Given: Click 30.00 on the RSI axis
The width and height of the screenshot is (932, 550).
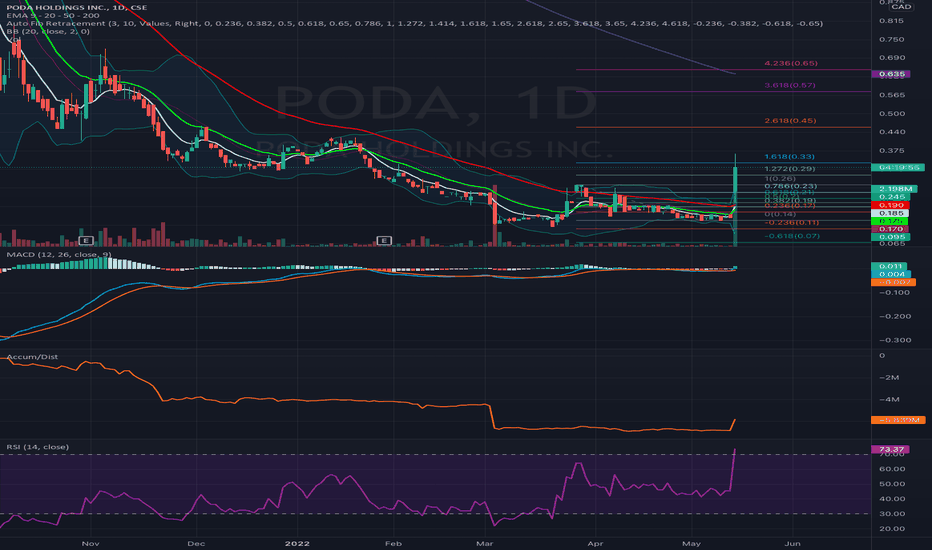Looking at the screenshot, I should tap(892, 514).
